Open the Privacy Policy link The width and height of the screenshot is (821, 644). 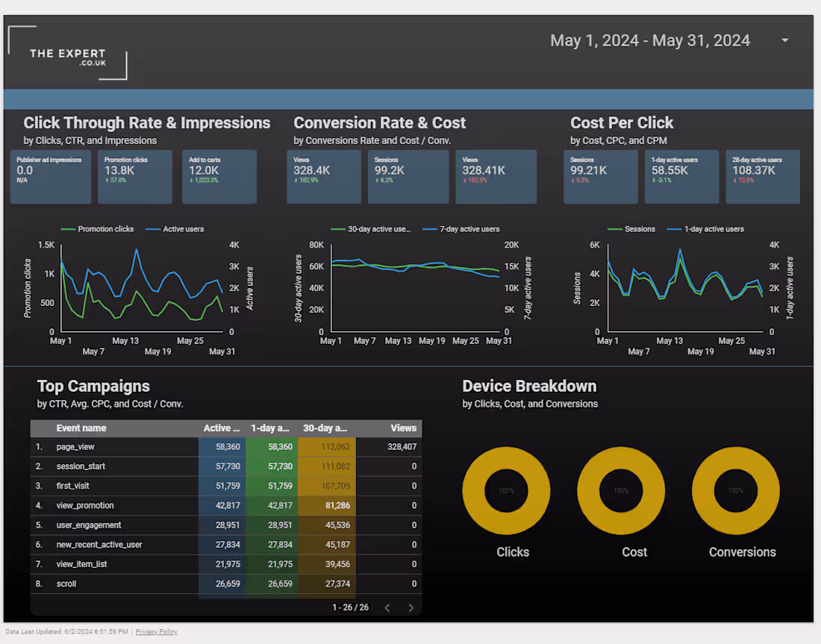click(156, 631)
